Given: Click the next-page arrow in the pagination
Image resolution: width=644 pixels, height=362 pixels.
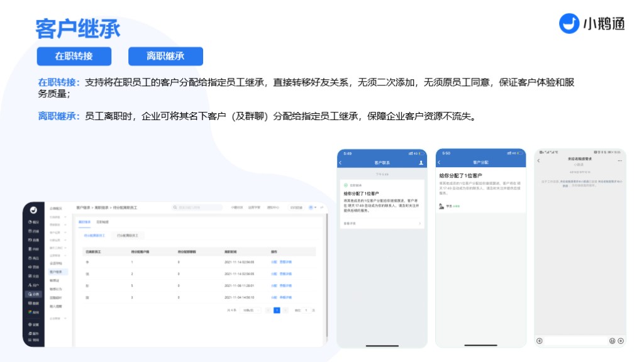Looking at the screenshot, I should pos(286,310).
